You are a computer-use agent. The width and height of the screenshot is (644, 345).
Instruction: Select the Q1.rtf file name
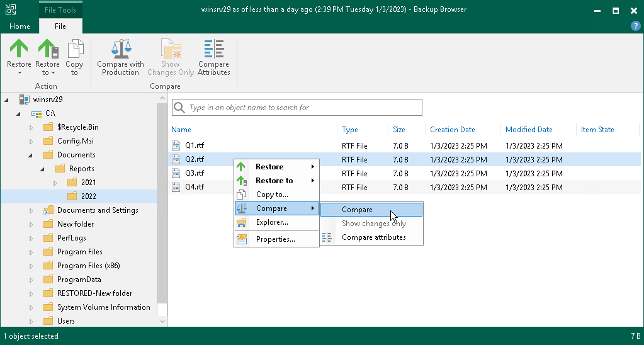pyautogui.click(x=195, y=145)
